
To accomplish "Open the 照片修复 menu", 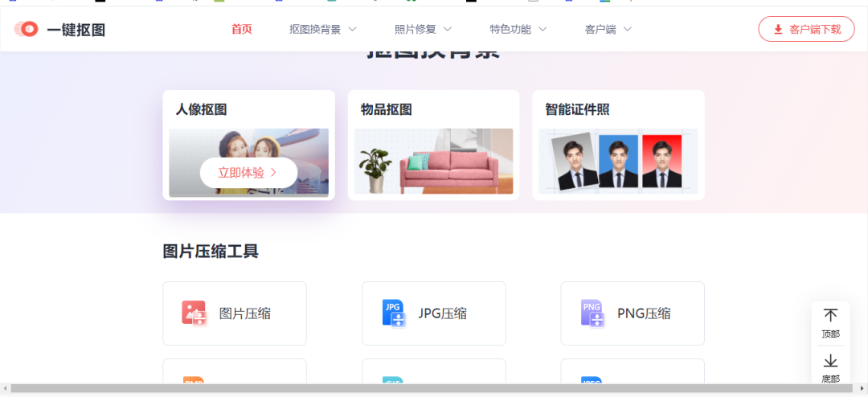I will tap(416, 30).
